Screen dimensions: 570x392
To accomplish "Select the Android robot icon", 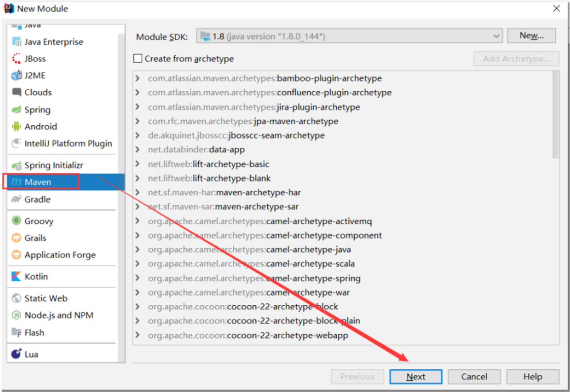I will (x=16, y=126).
